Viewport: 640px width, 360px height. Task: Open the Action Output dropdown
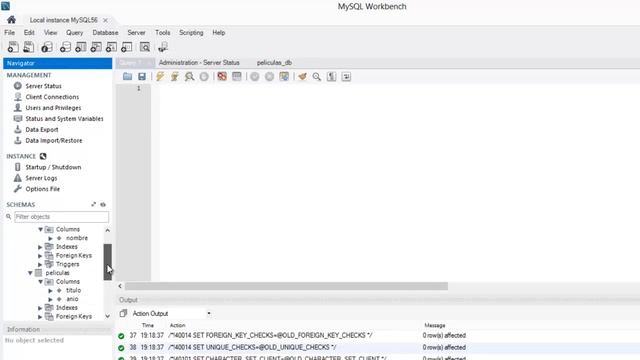pos(209,313)
